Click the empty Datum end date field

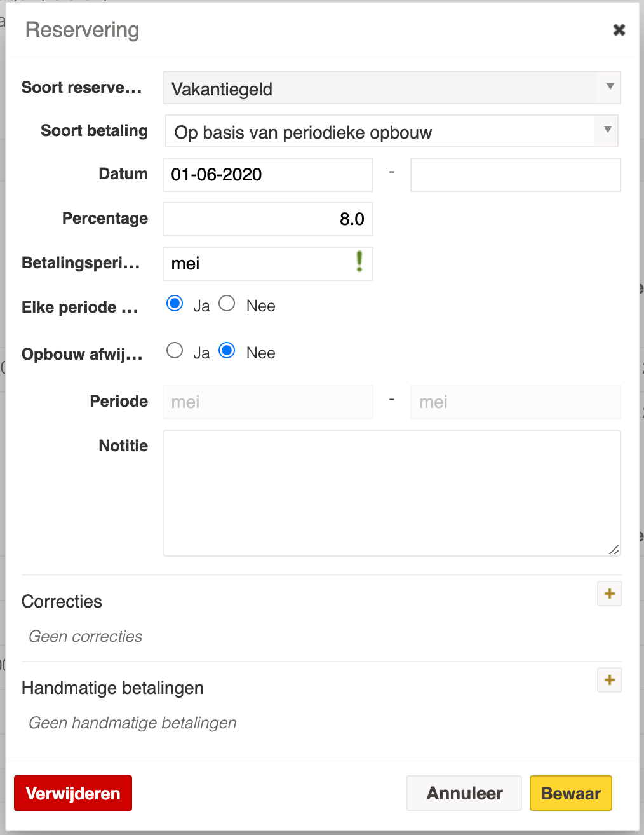point(516,175)
